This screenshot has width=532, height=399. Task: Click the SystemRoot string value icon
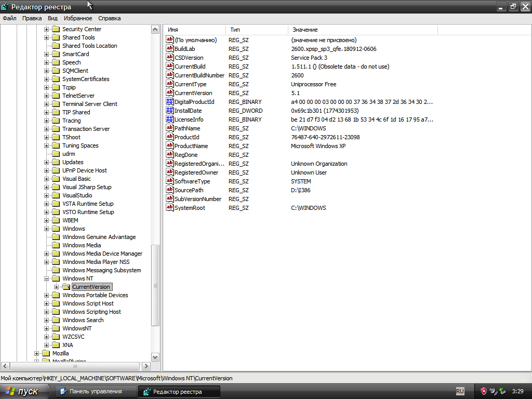170,207
